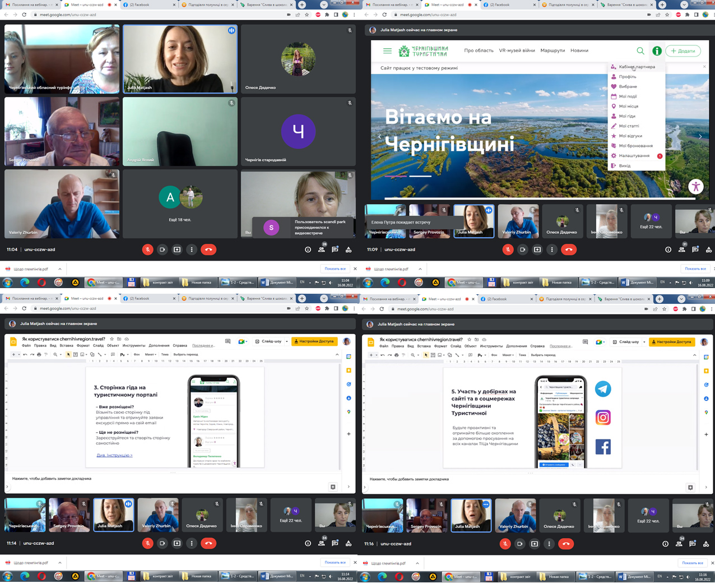Toggle the camera in the 11:14 meeting
This screenshot has width=715, height=588.
point(162,543)
